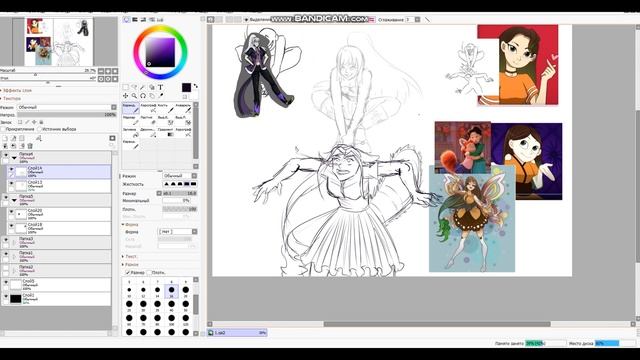Select the hand pan tool
Screen dimensions: 640x360
tap(152, 96)
